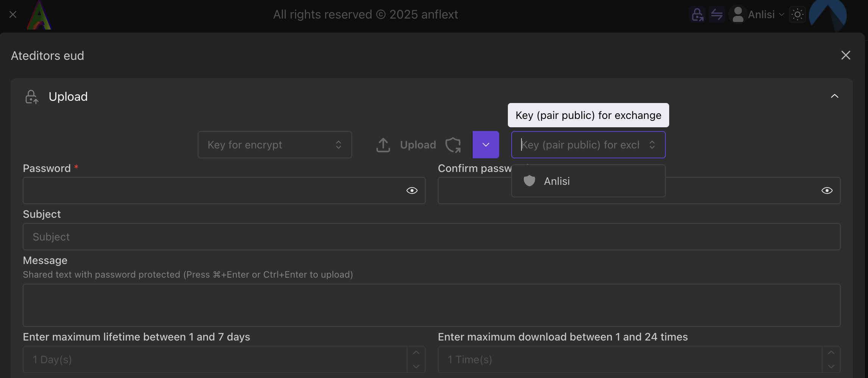Image resolution: width=868 pixels, height=378 pixels.
Task: Click the shield share icon beside Upload
Action: [x=453, y=145]
